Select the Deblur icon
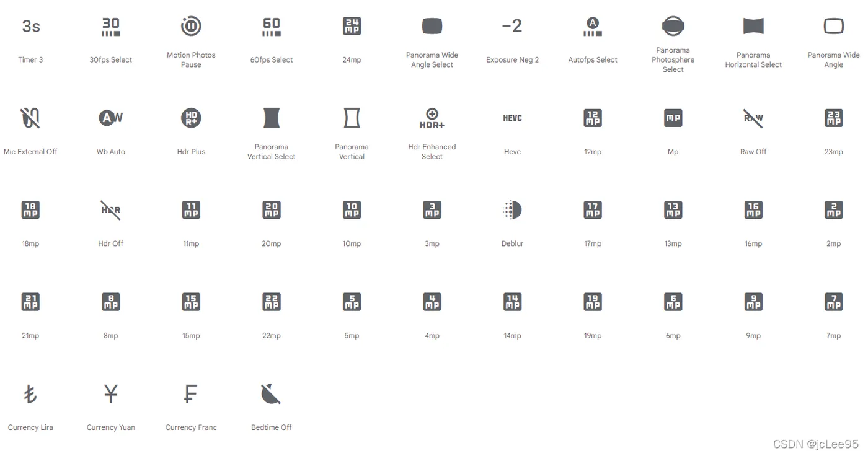 pos(512,210)
